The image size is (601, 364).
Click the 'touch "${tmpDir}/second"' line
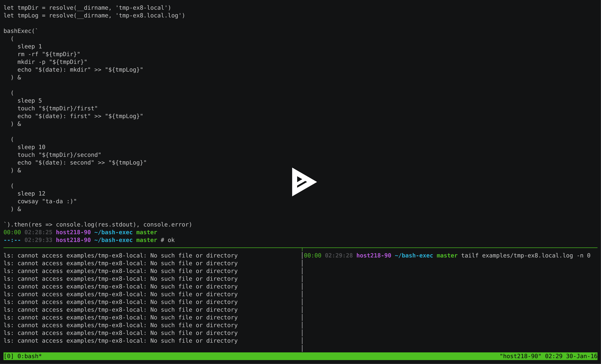59,155
